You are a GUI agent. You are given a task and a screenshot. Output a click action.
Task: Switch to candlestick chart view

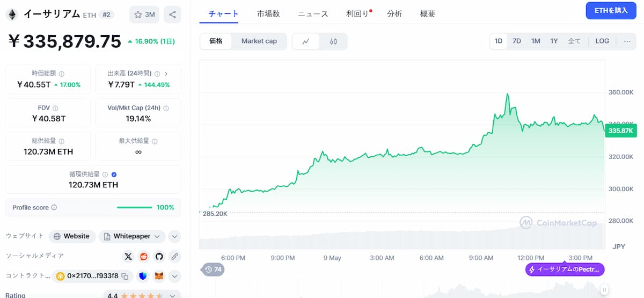pos(333,41)
